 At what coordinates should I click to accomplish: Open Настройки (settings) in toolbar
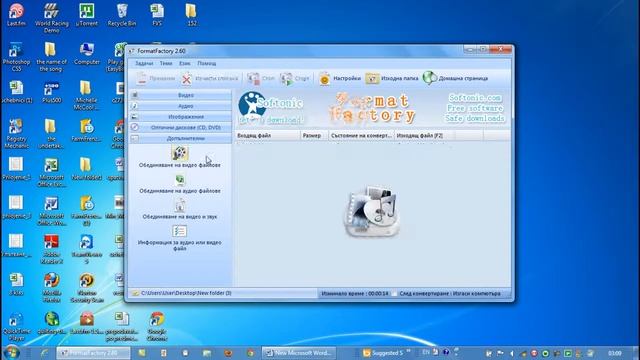340,78
